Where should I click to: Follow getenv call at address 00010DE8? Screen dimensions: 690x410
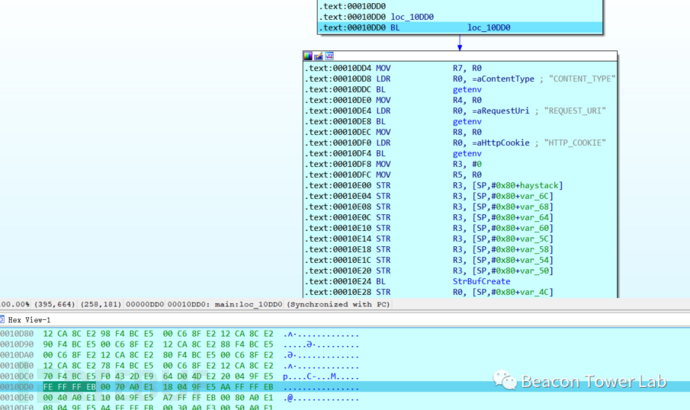click(x=467, y=121)
